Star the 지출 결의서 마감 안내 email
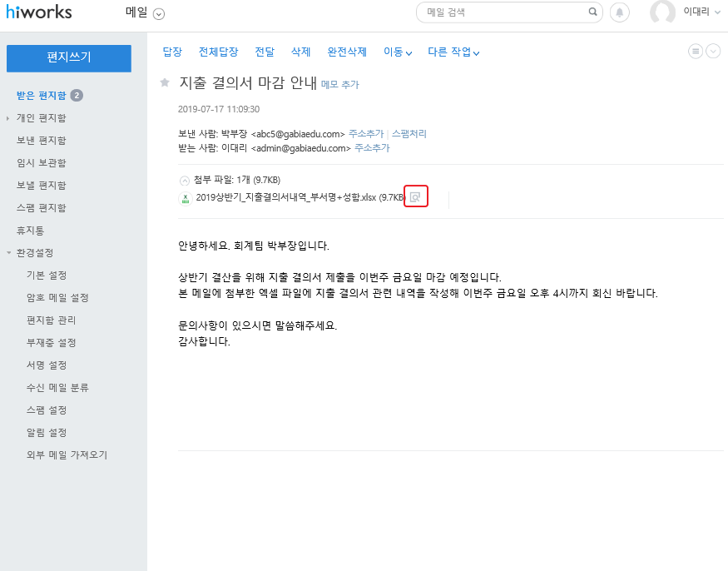Screen dimensions: 728x571 point(165,83)
